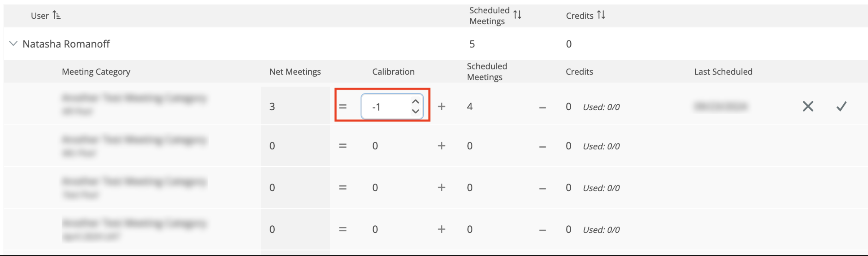Image resolution: width=868 pixels, height=256 pixels.
Task: Sort by the Scheduled Meetings column
Action: pyautogui.click(x=517, y=15)
